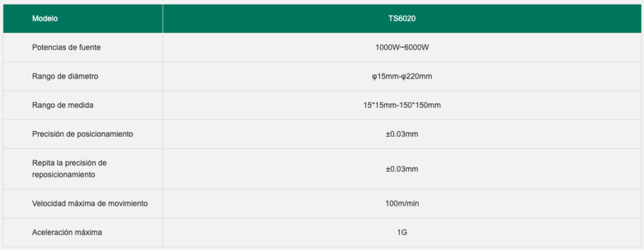This screenshot has height=250, width=644.
Task: Select the 15*15mm-150*150mm value
Action: tap(402, 105)
